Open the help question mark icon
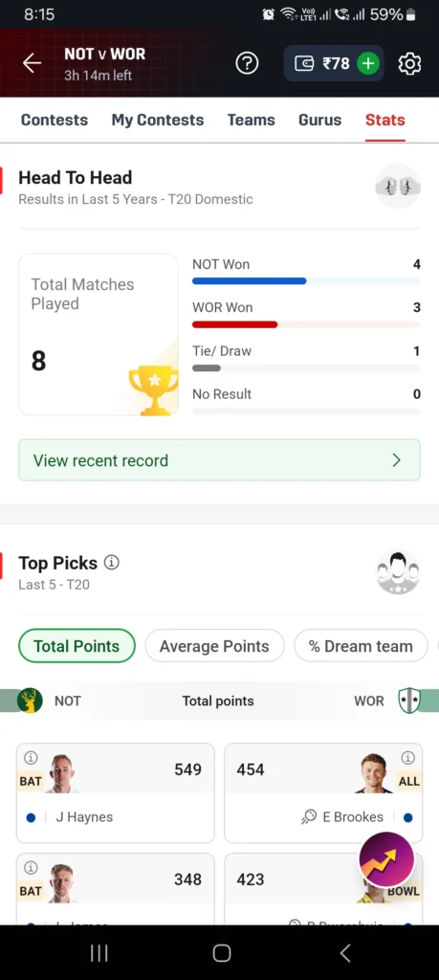 (x=247, y=63)
